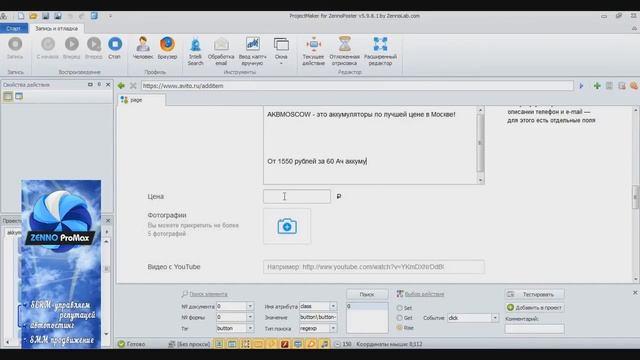The width and height of the screenshot is (640, 360).
Task: Click the second Save icon in quick access toolbar
Action: pyautogui.click(x=58, y=16)
